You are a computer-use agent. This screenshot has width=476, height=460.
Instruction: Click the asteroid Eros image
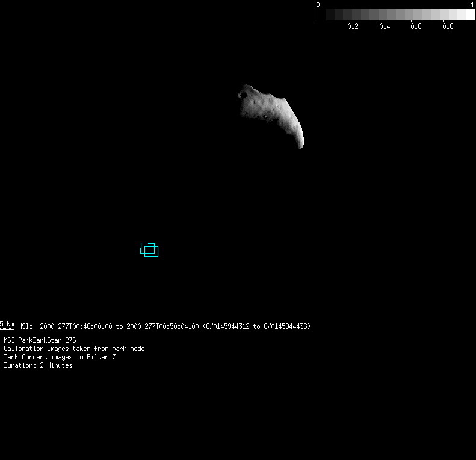271,116
